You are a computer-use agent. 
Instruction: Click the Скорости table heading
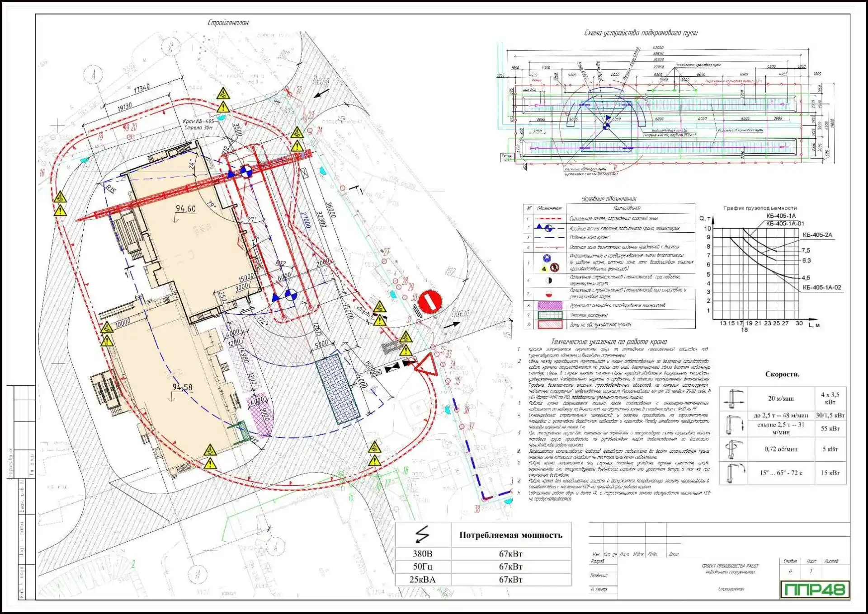(x=782, y=374)
